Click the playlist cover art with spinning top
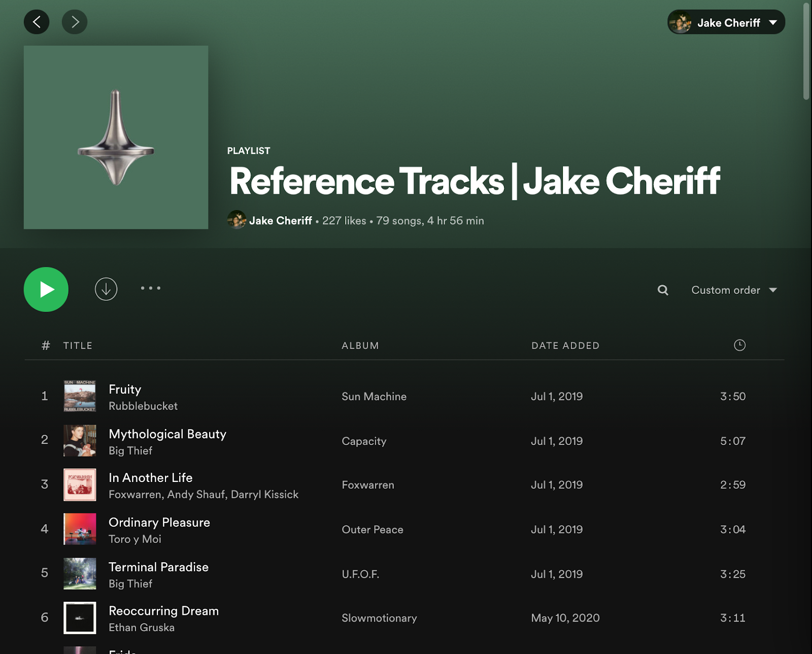812x654 pixels. tap(116, 137)
